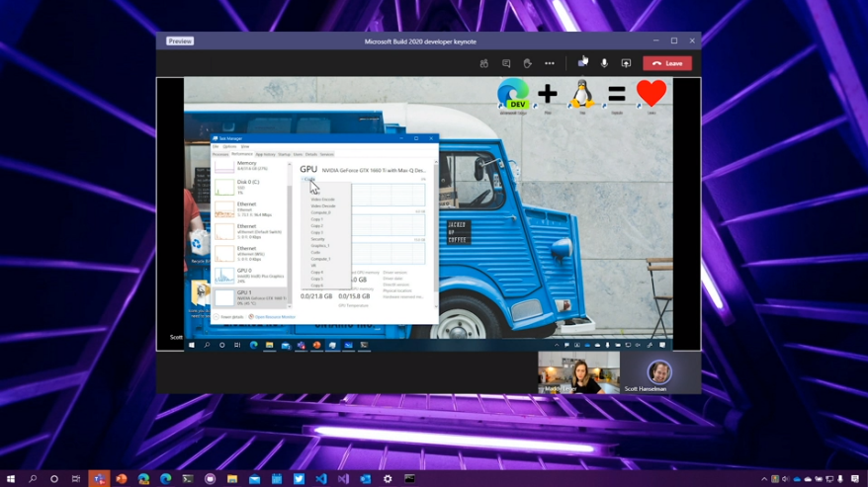Choose Compute_1 in the engine list

(320, 259)
